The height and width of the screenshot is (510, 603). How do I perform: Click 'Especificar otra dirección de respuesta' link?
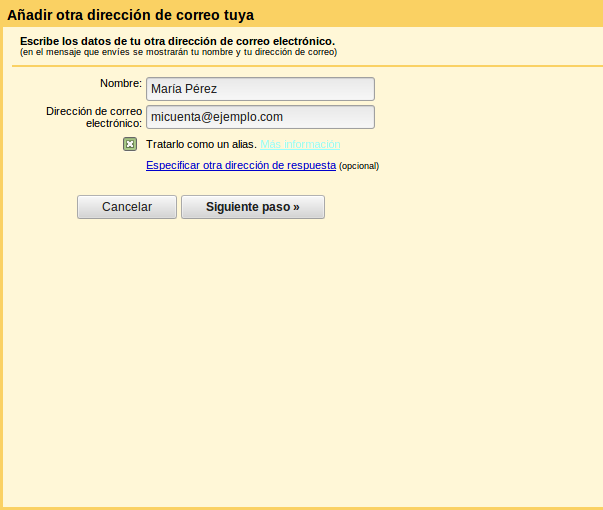tap(240, 165)
